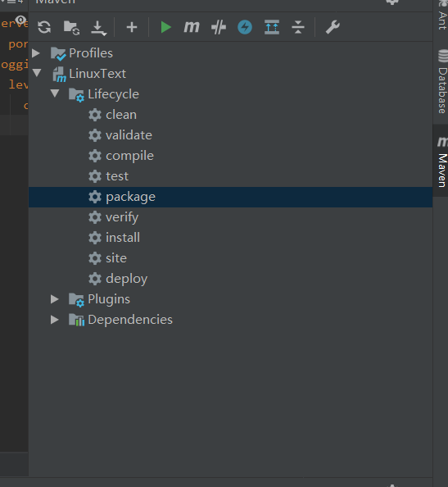Open Maven settings wrench icon
Image resolution: width=448 pixels, height=487 pixels.
[333, 27]
